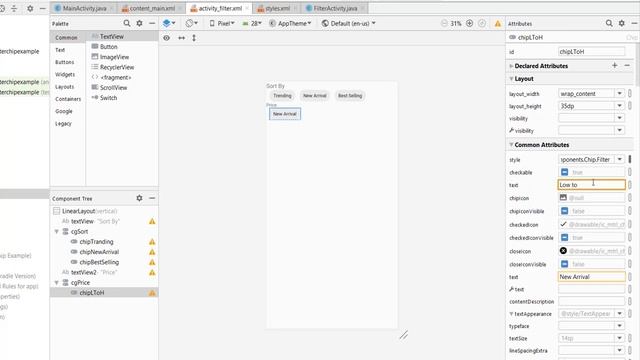Select Containers palette category
Viewport: 640px width, 360px height.
pyautogui.click(x=68, y=99)
